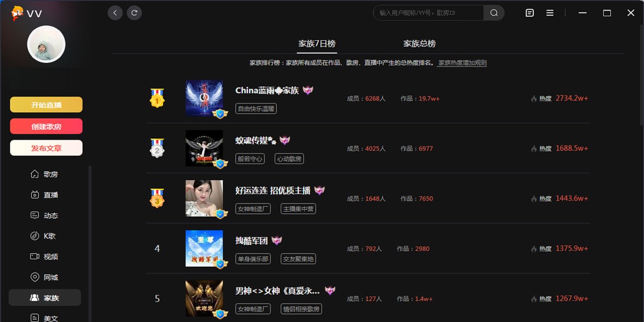Go back with the left arrow button
The image size is (644, 322).
tap(115, 13)
